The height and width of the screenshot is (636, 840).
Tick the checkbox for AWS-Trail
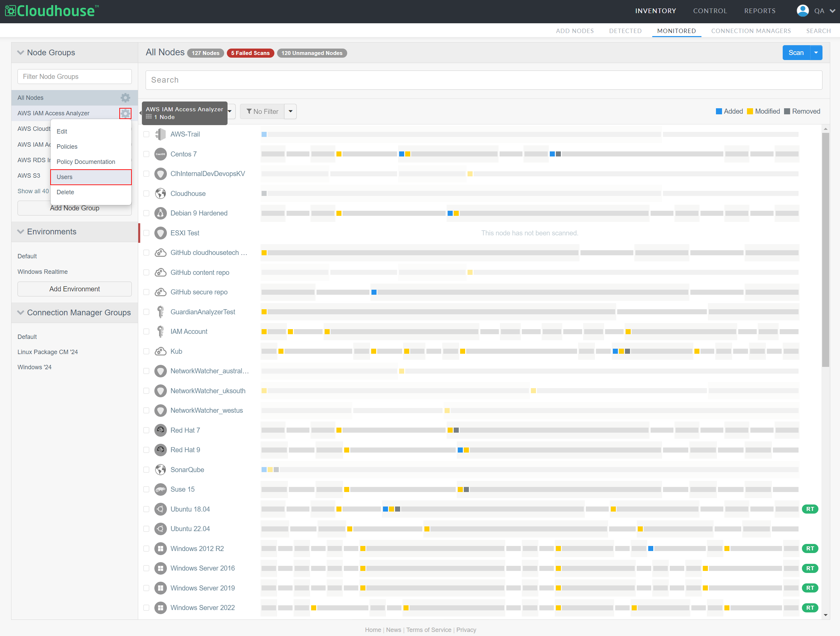[x=146, y=134]
